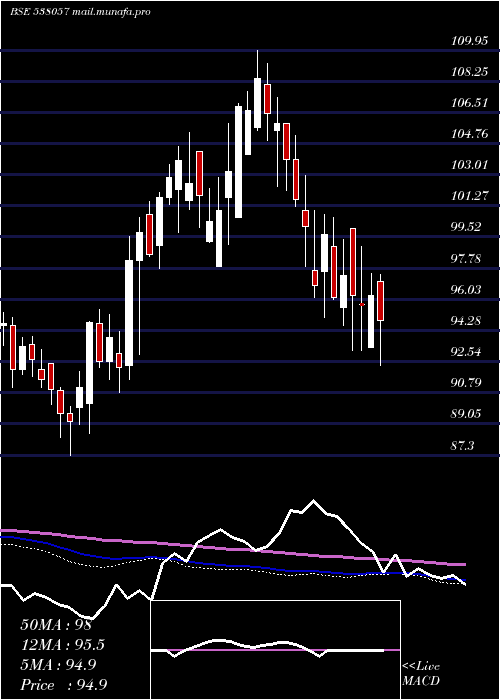Click the 104.76 price axis label
500x700 pixels.
tap(470, 134)
